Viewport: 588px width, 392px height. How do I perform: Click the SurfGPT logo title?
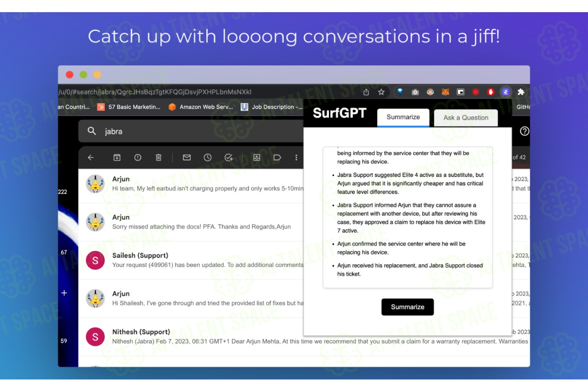pyautogui.click(x=339, y=113)
